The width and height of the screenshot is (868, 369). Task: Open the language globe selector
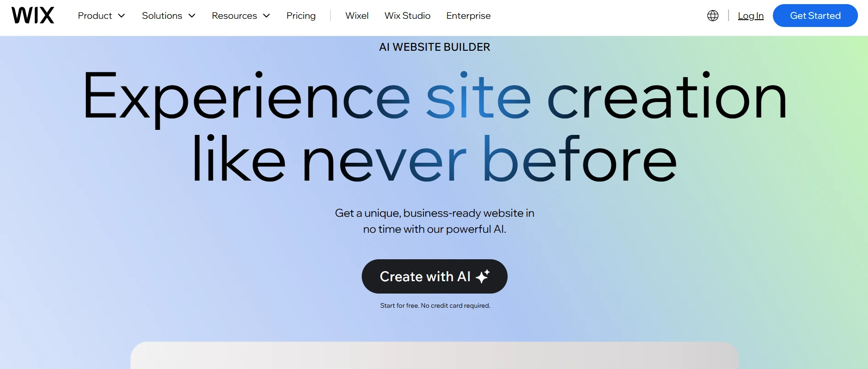[713, 16]
